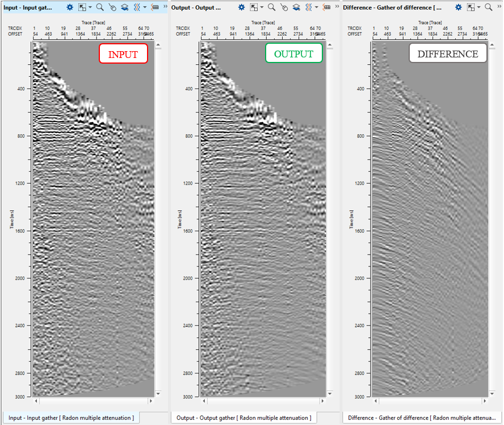
Task: Switch to Output - Output gather tab
Action: (243, 418)
